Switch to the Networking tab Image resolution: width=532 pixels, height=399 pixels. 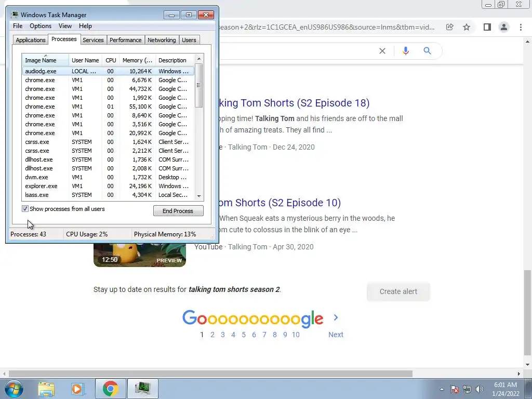click(x=162, y=40)
